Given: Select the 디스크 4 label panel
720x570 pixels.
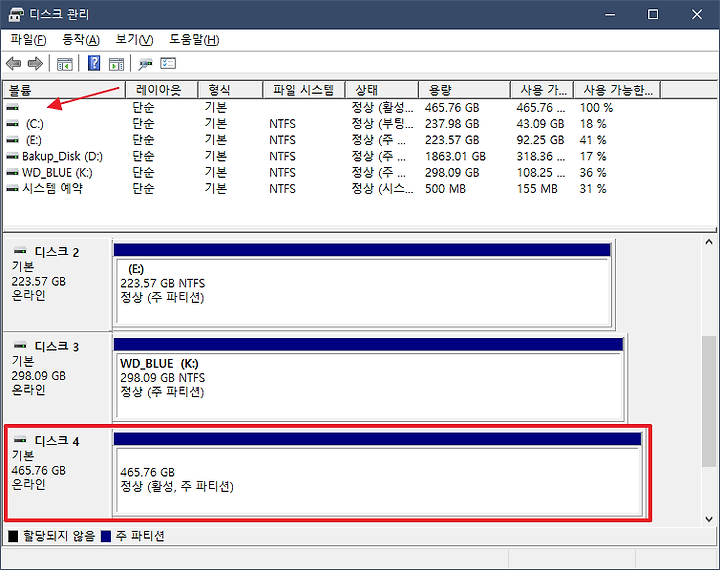Looking at the screenshot, I should pyautogui.click(x=58, y=474).
